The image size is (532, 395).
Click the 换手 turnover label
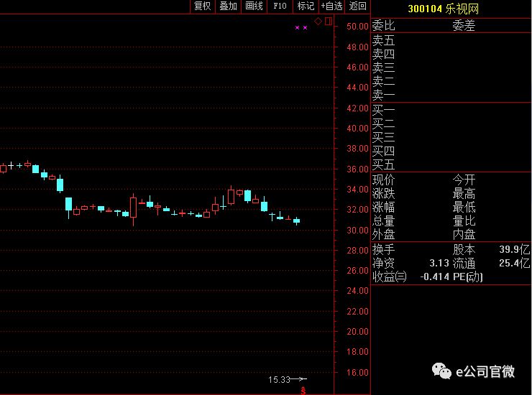pyautogui.click(x=383, y=249)
